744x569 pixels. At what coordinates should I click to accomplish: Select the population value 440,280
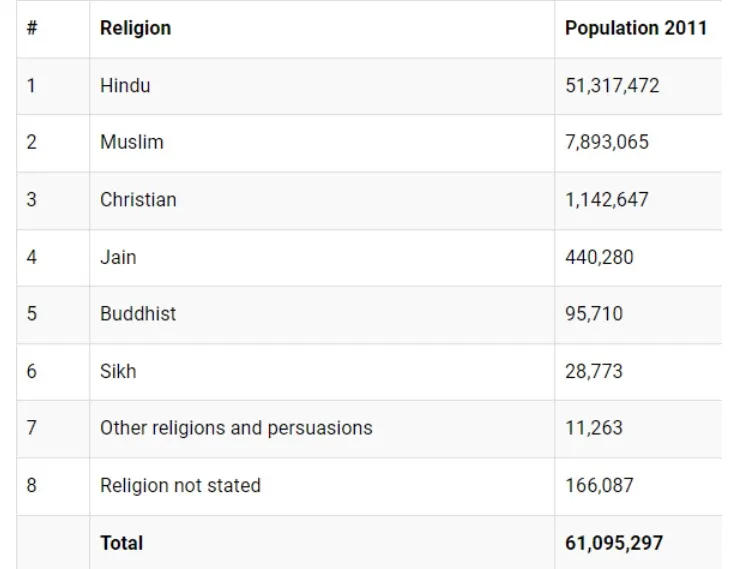pos(599,257)
